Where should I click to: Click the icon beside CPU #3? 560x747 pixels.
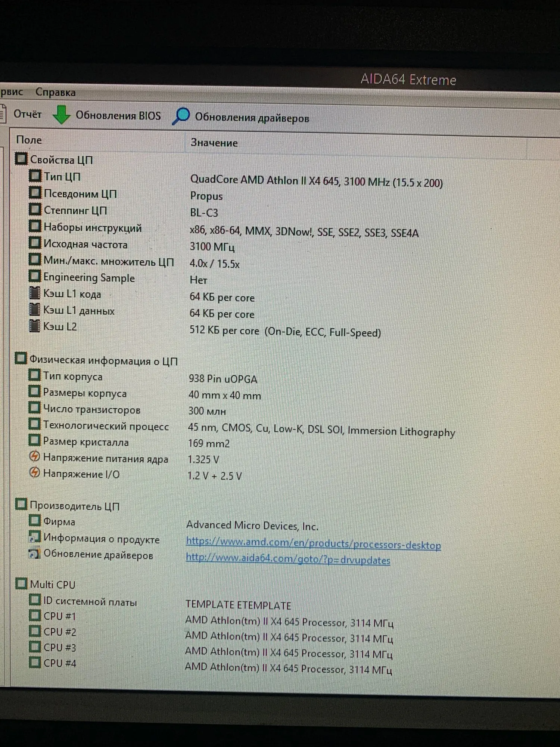point(35,647)
